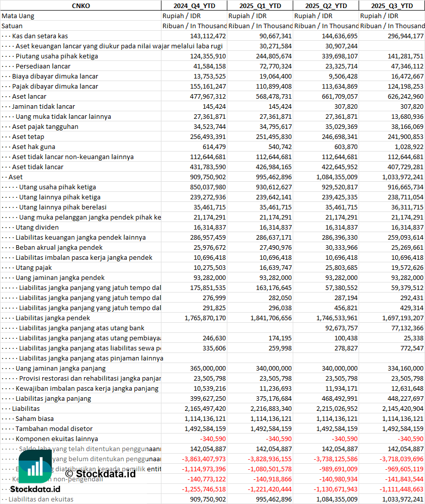Click the Stockdata.id green chart logo

[x=35, y=466]
